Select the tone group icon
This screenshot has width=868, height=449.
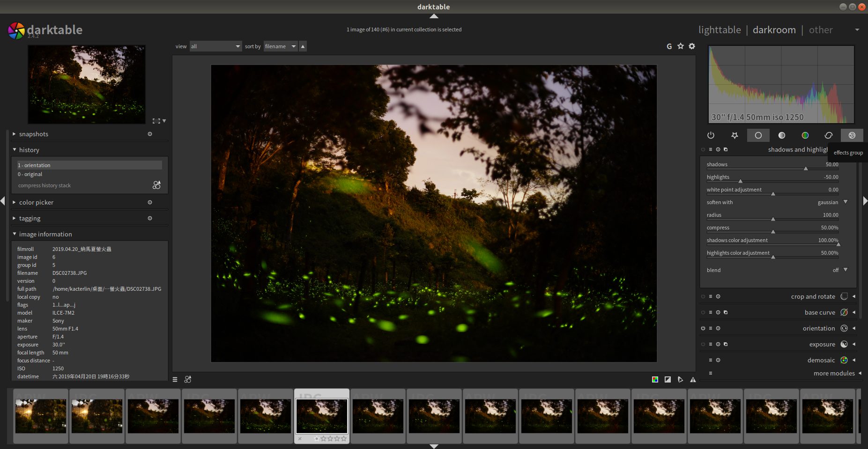pos(781,135)
